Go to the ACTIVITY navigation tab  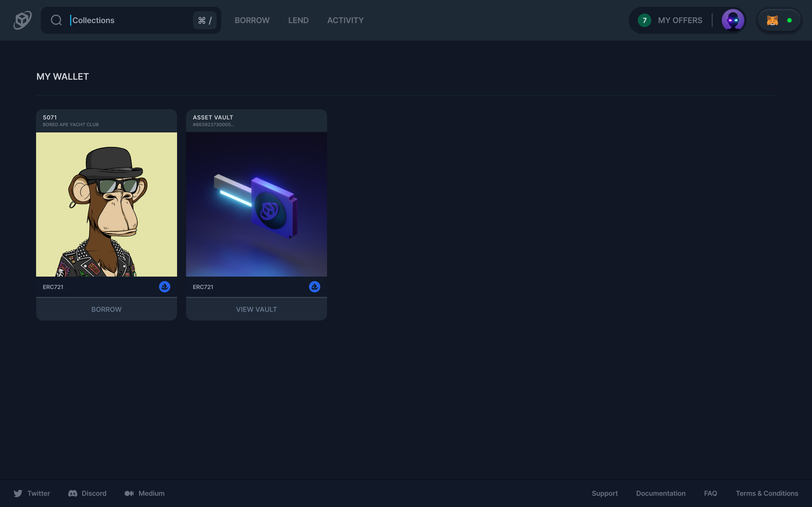[345, 21]
